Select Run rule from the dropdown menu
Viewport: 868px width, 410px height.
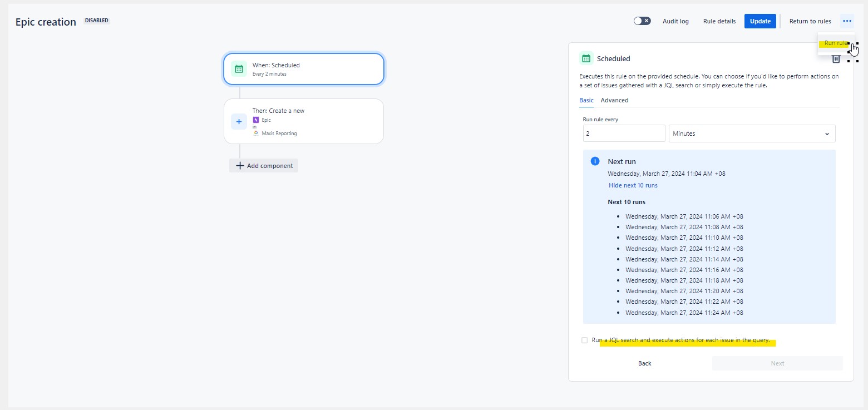pyautogui.click(x=836, y=43)
